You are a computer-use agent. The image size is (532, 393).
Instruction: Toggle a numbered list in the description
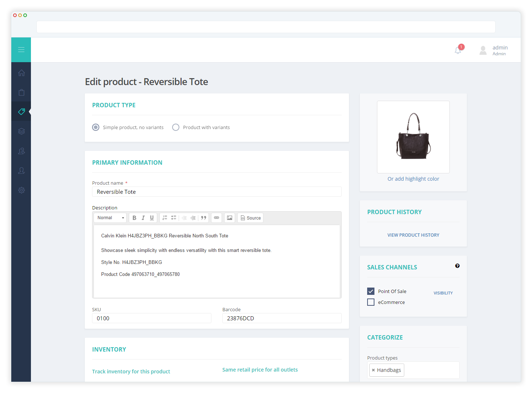coord(165,217)
